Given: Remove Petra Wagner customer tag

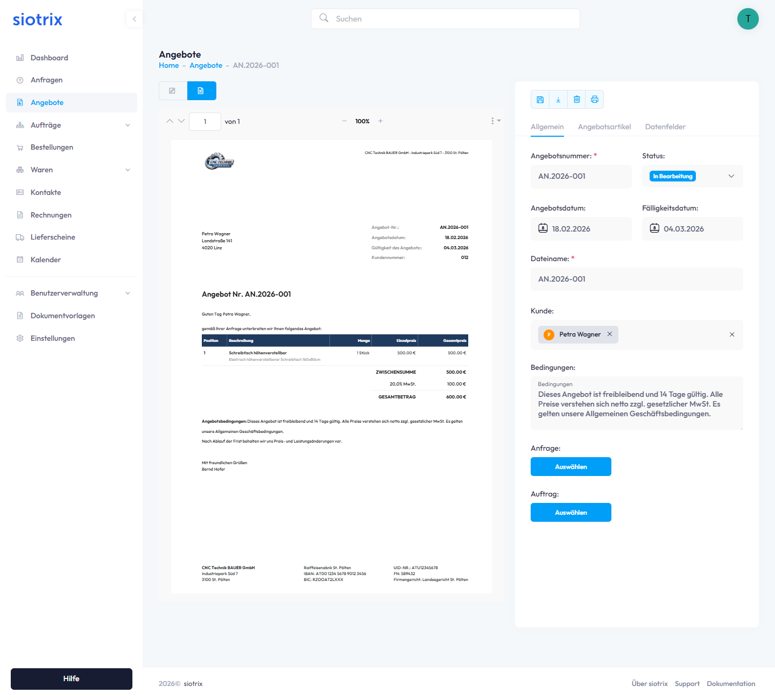Looking at the screenshot, I should [x=610, y=334].
